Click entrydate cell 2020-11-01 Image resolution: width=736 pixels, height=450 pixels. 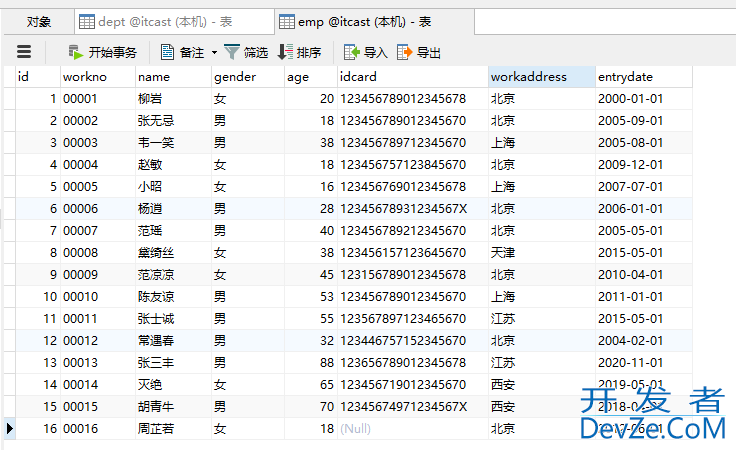click(644, 363)
